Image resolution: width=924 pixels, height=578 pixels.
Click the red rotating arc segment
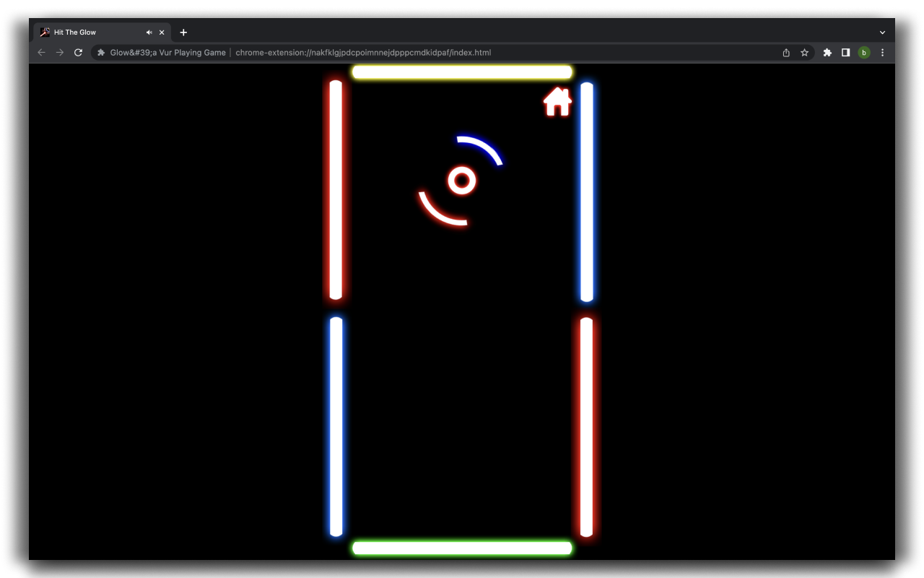coord(443,210)
